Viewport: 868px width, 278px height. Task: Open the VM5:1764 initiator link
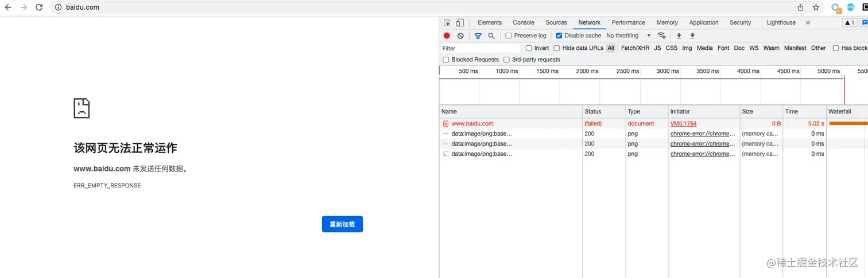pyautogui.click(x=683, y=124)
